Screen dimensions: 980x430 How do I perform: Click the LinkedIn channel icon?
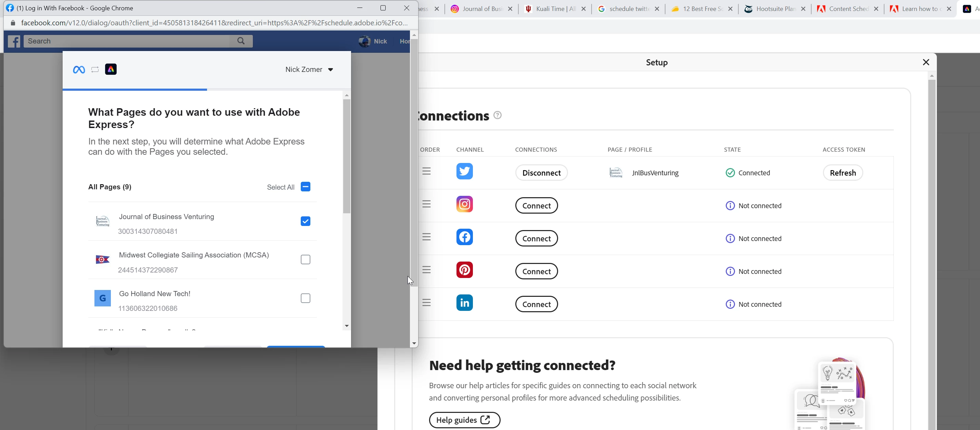pyautogui.click(x=465, y=303)
